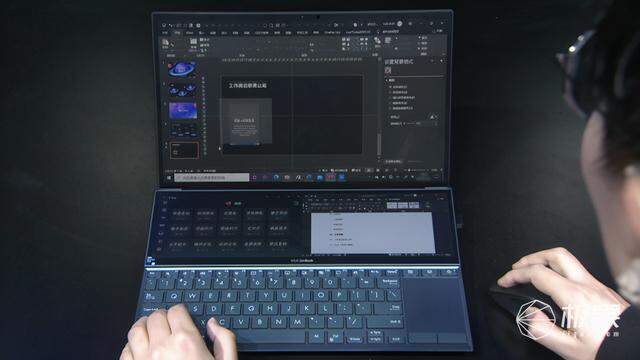Select the third fill radio option
Image resolution: width=640 pixels, height=360 pixels.
tap(391, 98)
